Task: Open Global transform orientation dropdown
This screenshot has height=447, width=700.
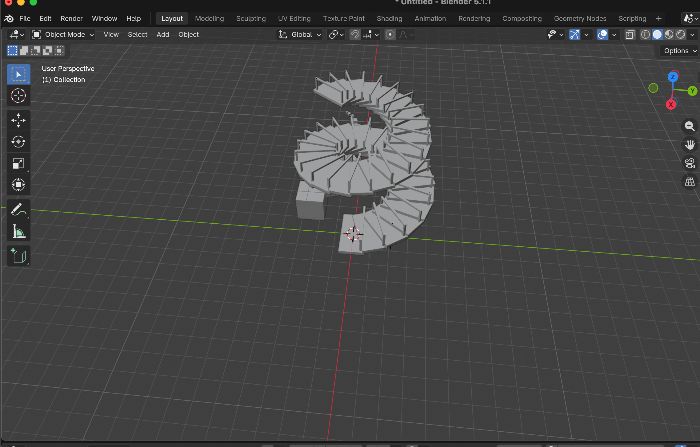Action: click(300, 34)
